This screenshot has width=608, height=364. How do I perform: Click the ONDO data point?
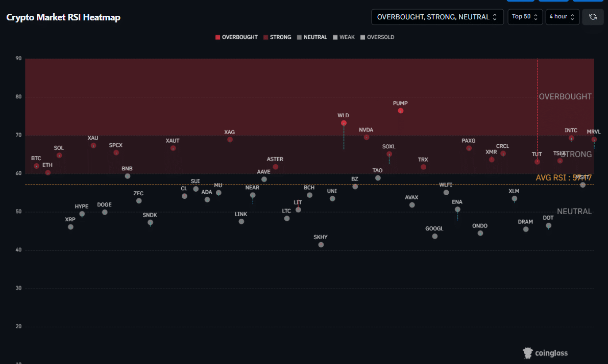480,233
